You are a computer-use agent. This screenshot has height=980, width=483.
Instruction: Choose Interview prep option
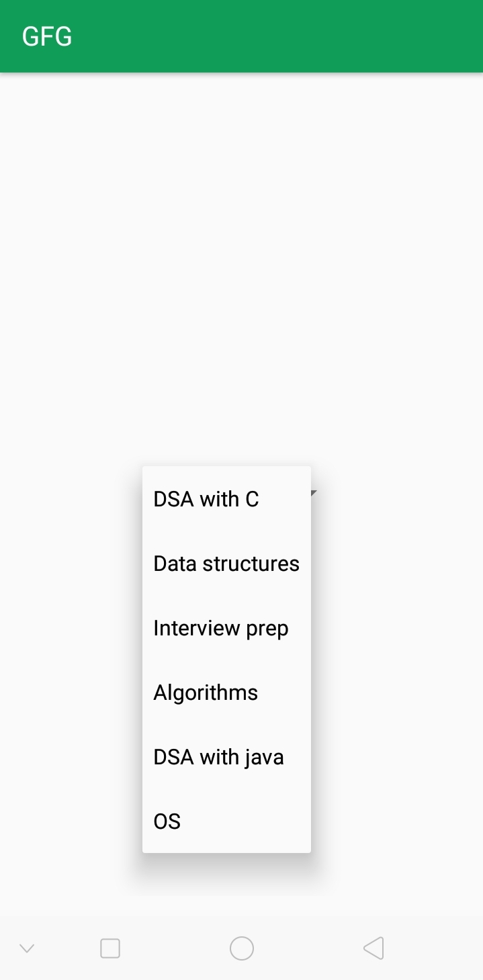click(x=220, y=628)
